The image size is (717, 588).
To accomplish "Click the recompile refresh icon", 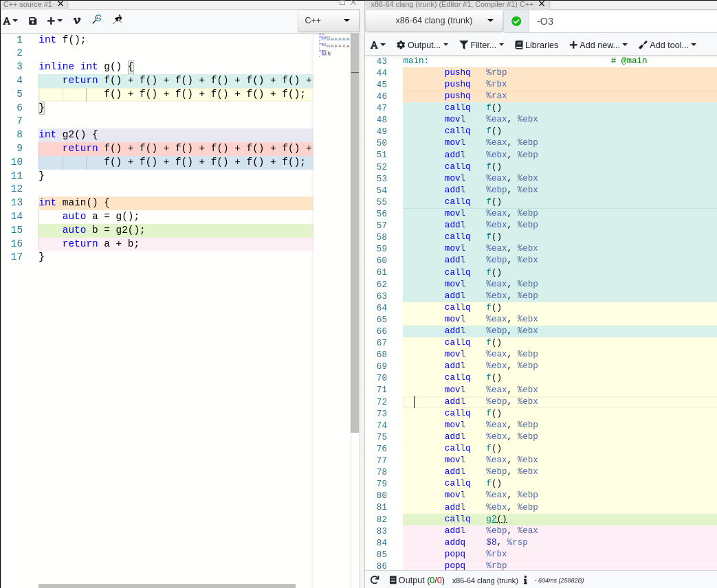I will click(375, 580).
